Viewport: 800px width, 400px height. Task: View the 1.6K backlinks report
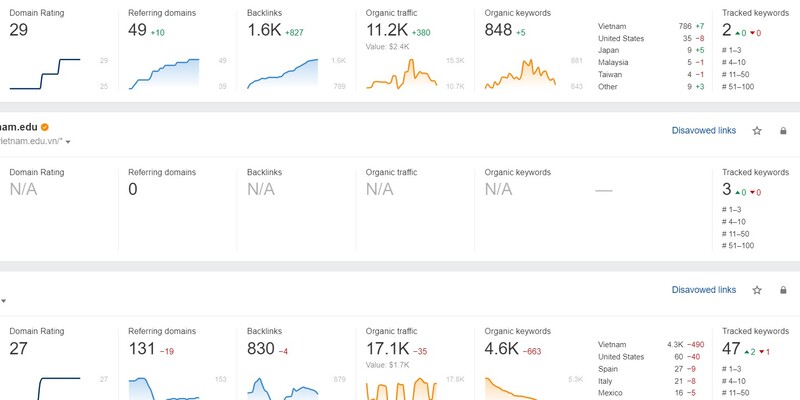pos(262,30)
